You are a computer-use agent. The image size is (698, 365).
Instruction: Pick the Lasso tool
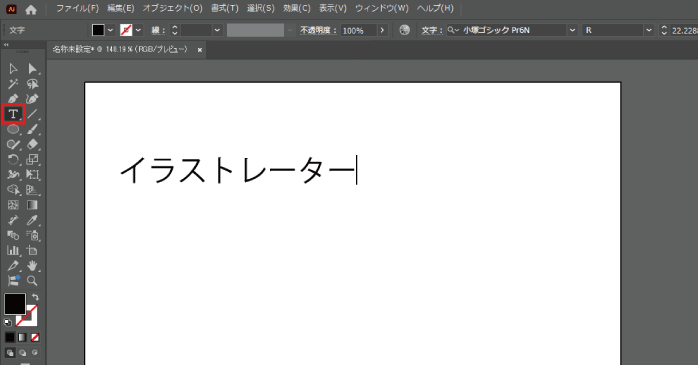click(x=32, y=84)
